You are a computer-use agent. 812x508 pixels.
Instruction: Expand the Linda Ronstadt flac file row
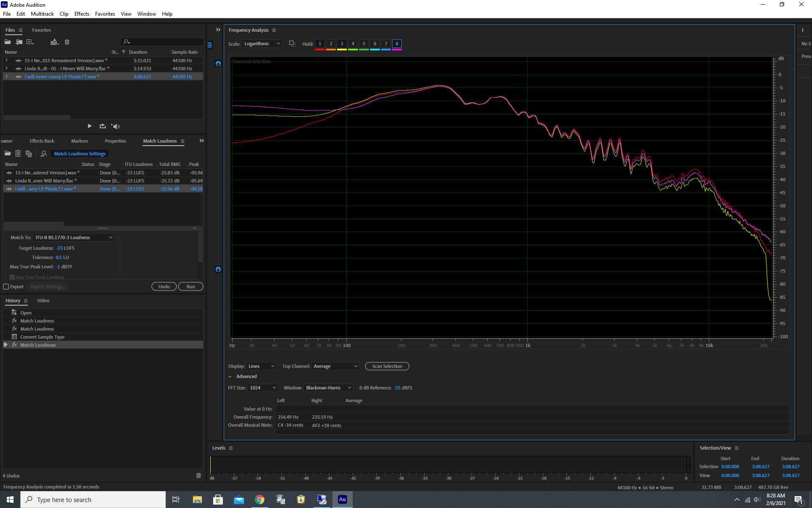coord(6,68)
